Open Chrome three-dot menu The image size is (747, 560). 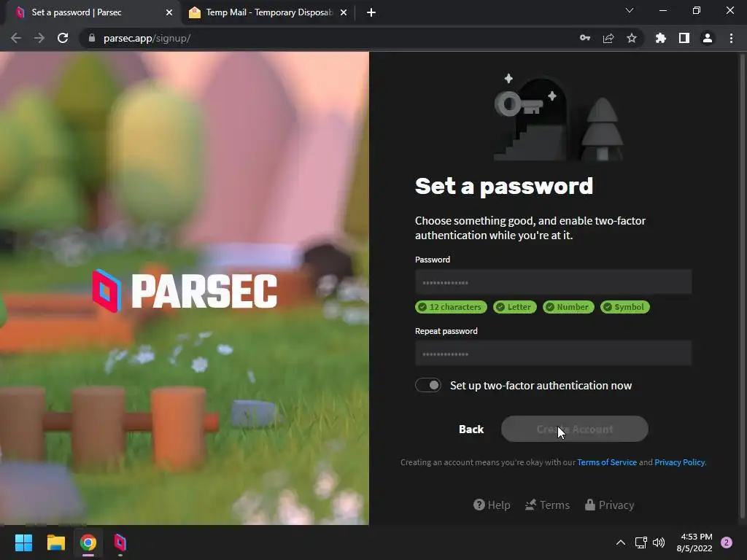731,38
